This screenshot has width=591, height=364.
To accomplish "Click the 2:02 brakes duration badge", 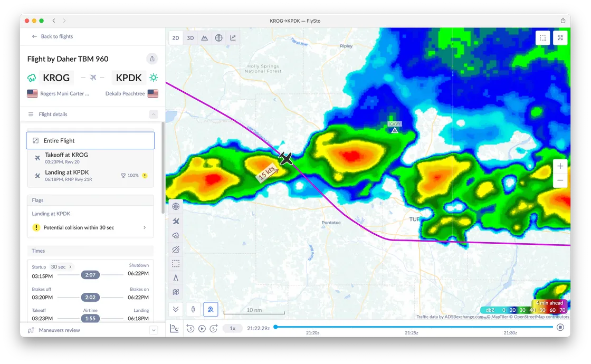I will tap(90, 298).
